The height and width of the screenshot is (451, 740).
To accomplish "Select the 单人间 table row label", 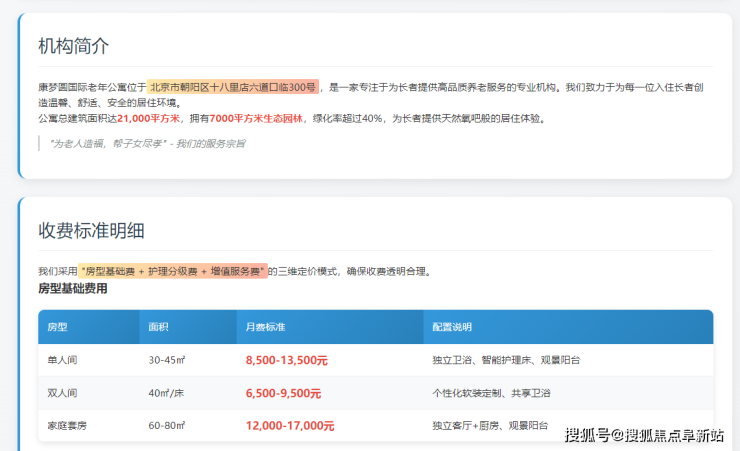I will point(63,360).
